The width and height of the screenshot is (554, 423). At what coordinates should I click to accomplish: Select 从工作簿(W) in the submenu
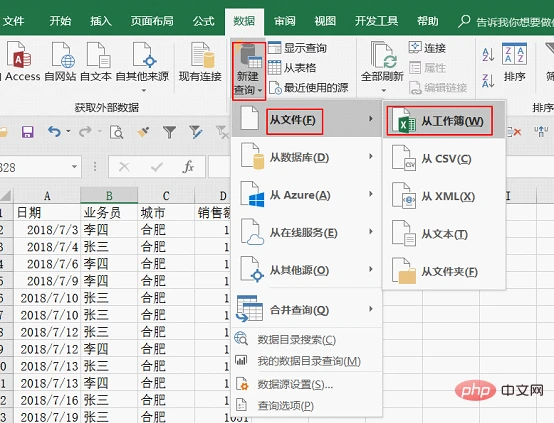[x=440, y=121]
